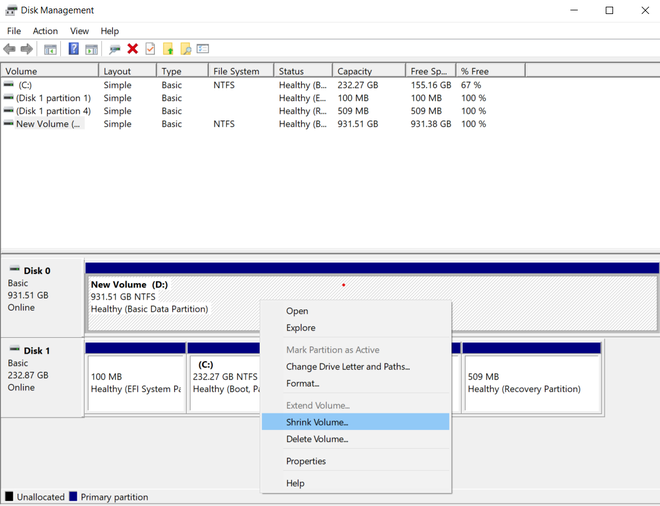Select Format... in the context menu

tap(356, 383)
